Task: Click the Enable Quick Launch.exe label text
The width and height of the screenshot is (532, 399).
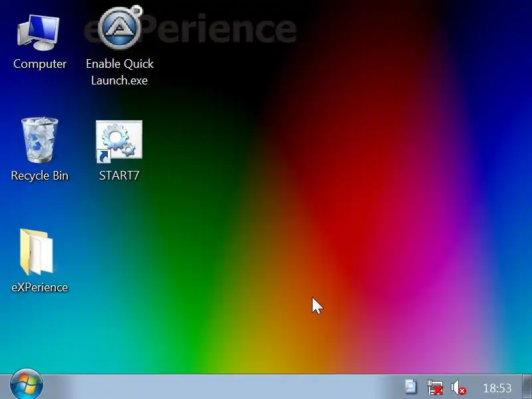Action: (x=120, y=72)
